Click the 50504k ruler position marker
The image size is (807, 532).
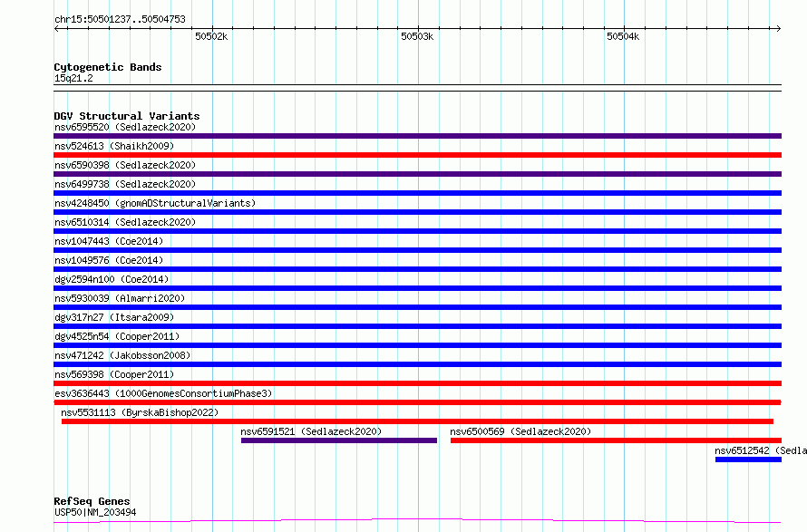click(x=623, y=36)
